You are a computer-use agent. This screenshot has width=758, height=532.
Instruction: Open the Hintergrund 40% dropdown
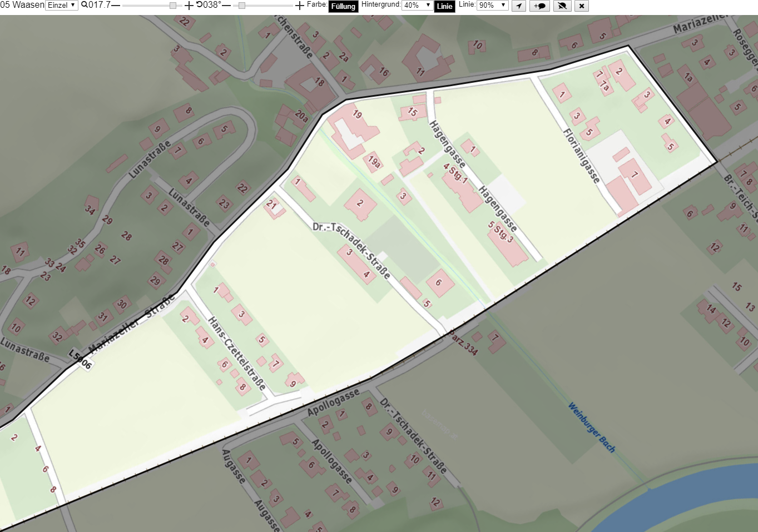click(x=417, y=5)
